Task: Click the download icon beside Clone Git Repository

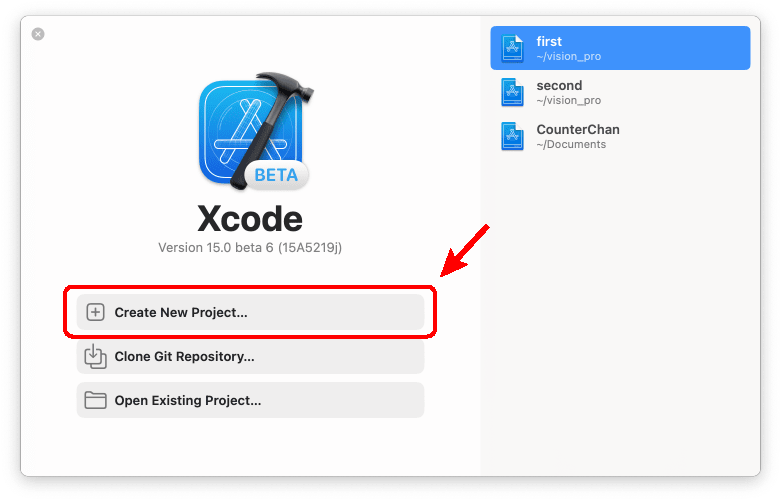Action: pyautogui.click(x=95, y=356)
